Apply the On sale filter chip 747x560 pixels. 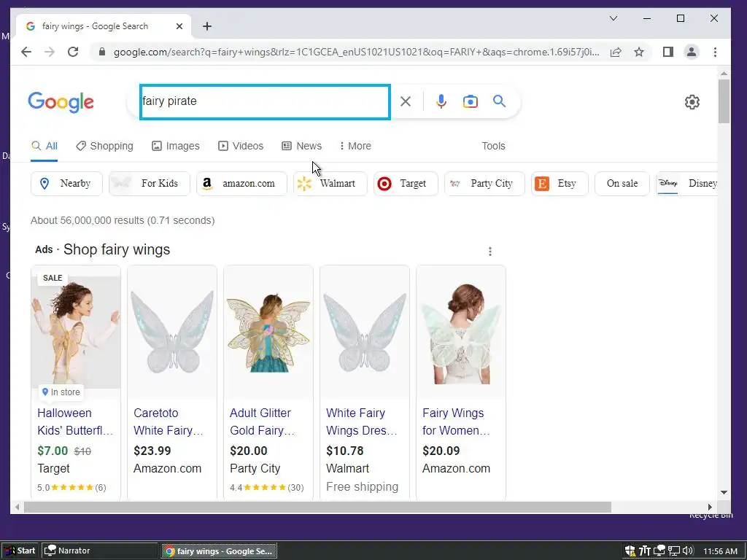pos(622,184)
